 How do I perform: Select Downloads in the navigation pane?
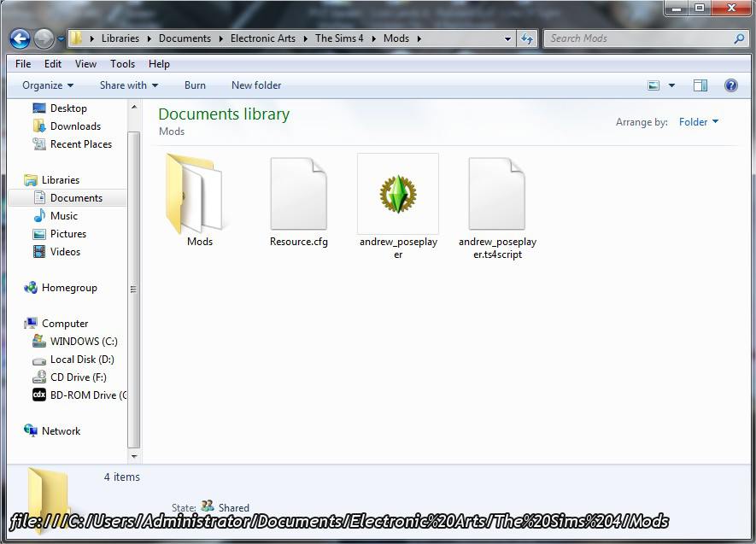(x=75, y=126)
